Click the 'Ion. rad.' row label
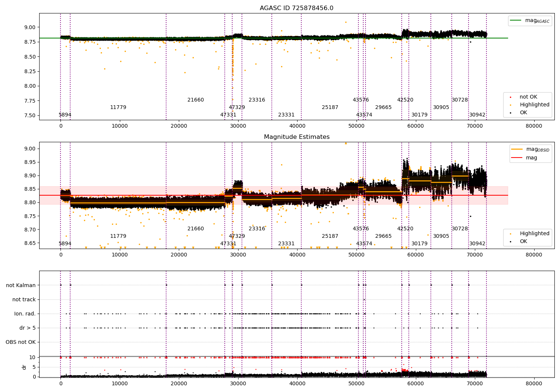The image size is (560, 392). (x=25, y=314)
